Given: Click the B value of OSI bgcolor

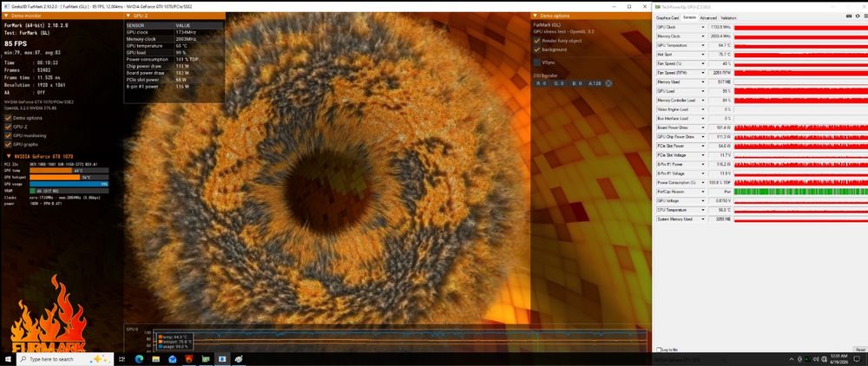Looking at the screenshot, I should pyautogui.click(x=577, y=83).
